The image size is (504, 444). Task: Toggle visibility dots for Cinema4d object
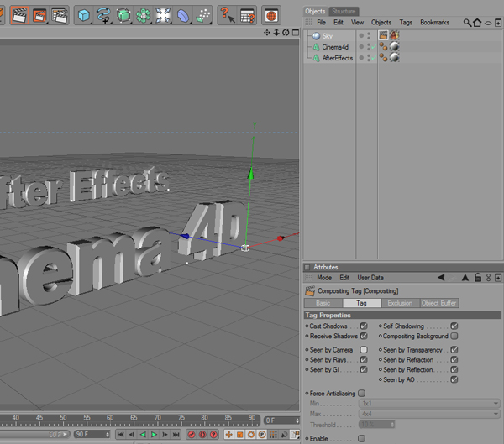tap(369, 47)
